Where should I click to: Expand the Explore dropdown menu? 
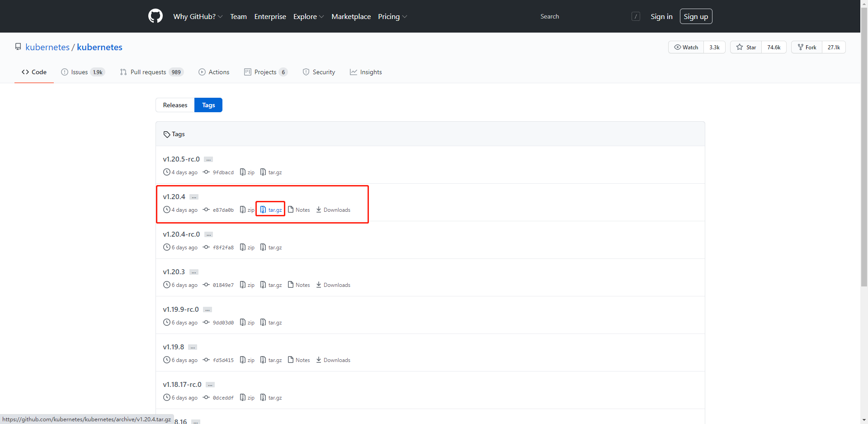pos(308,16)
